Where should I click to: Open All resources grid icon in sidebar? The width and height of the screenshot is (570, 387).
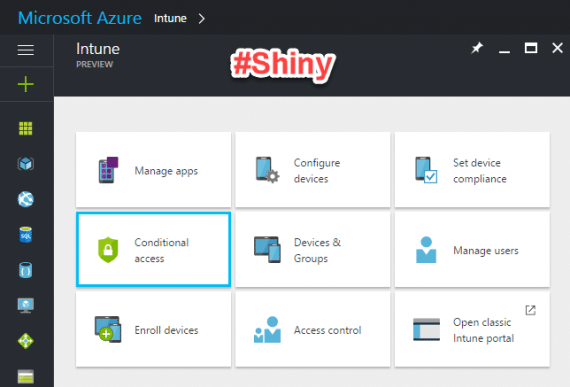coord(25,129)
